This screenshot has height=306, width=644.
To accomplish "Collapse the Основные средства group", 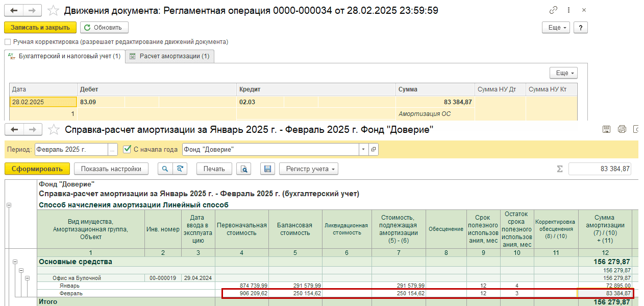I will (15, 262).
